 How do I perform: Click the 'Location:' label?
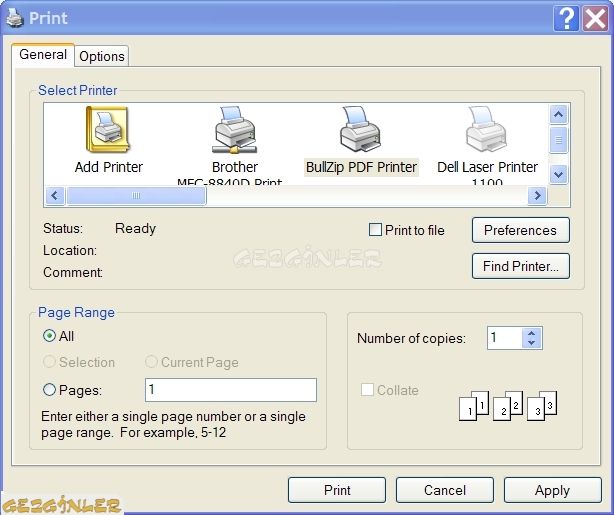pyautogui.click(x=70, y=250)
